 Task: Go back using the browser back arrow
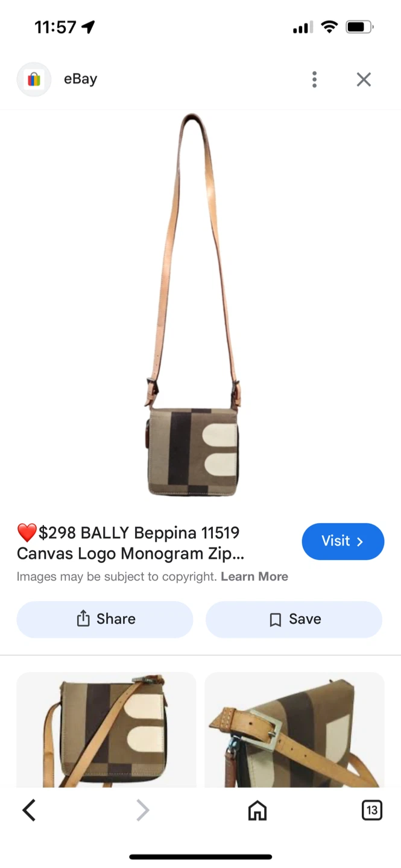point(29,810)
